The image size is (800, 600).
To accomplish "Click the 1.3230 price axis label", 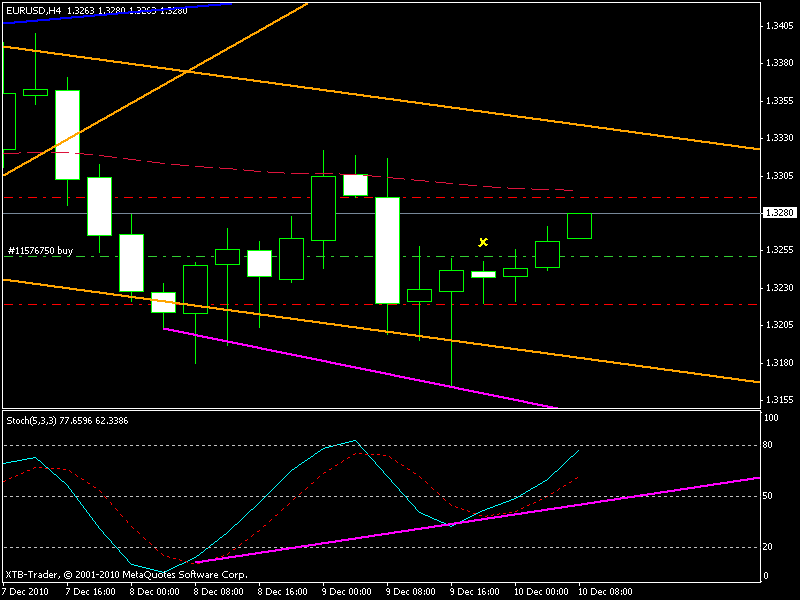I will tap(780, 288).
